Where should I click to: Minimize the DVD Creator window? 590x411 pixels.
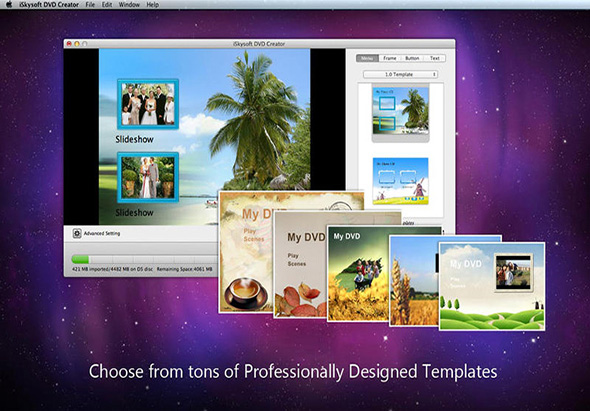pos(77,44)
